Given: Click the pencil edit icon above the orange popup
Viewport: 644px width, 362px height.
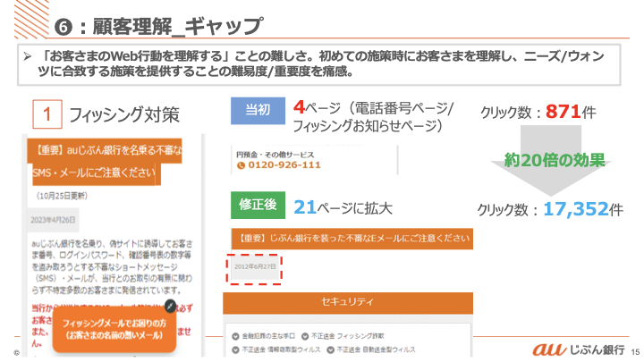Looking at the screenshot, I should tap(170, 307).
